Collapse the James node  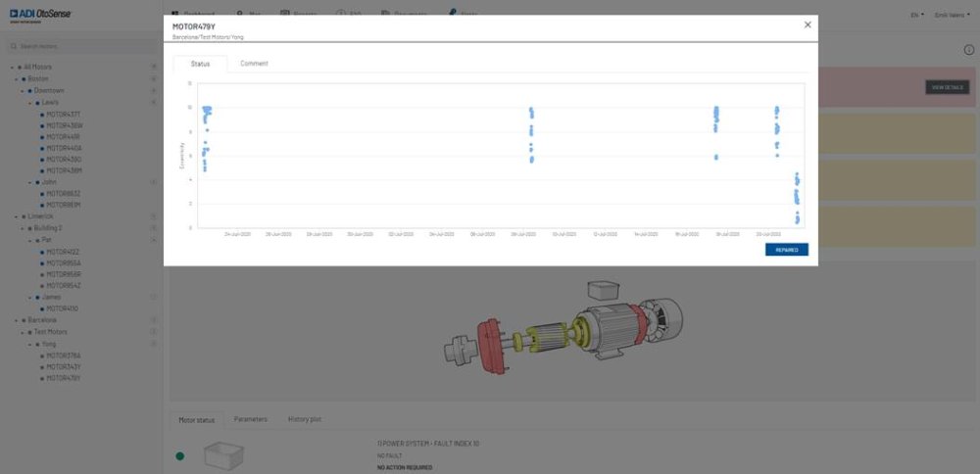tap(30, 298)
